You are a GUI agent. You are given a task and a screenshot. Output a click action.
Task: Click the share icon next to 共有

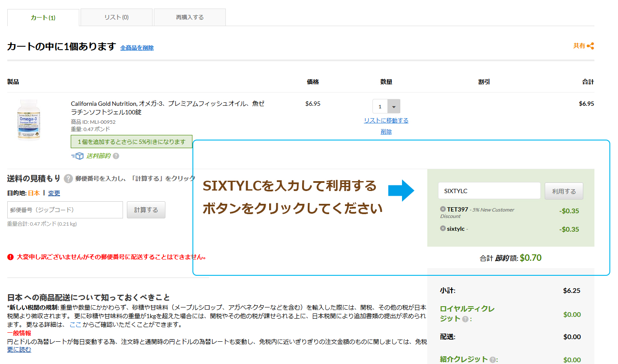[591, 46]
